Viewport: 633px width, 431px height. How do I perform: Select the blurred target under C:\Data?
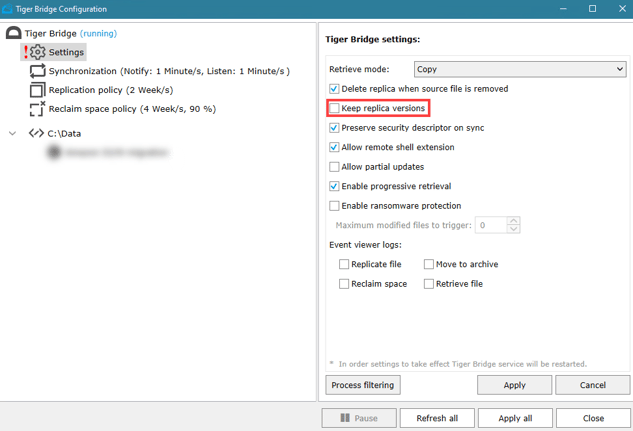pos(109,153)
